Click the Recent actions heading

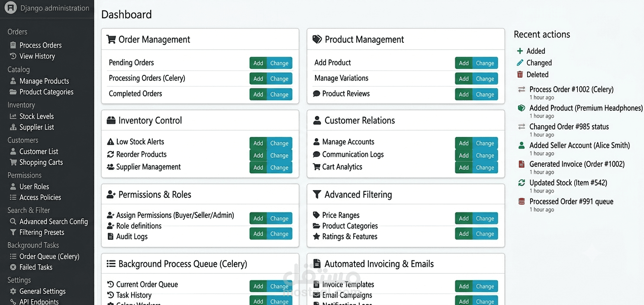(x=542, y=34)
